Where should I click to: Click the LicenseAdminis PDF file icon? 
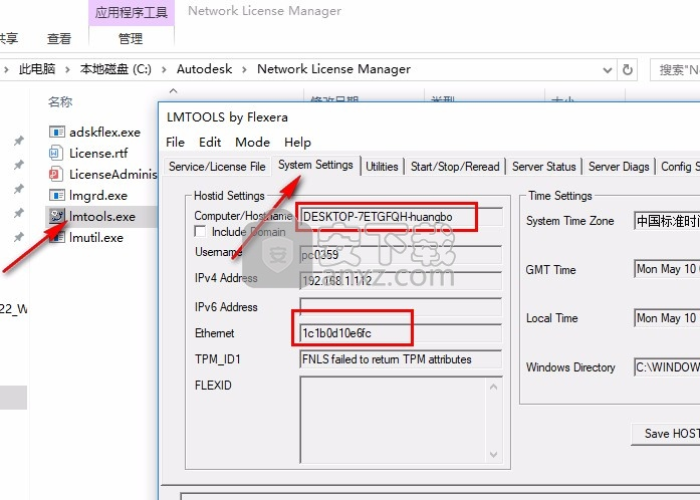tap(56, 174)
